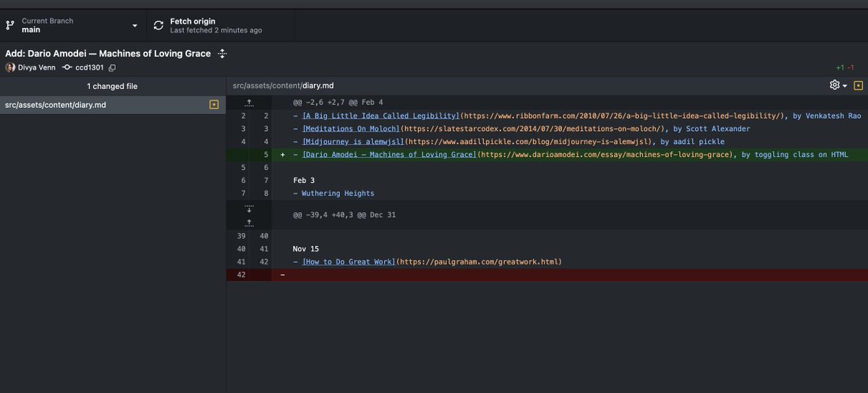Click the "- Wuthering Heights" diff line

click(x=333, y=193)
